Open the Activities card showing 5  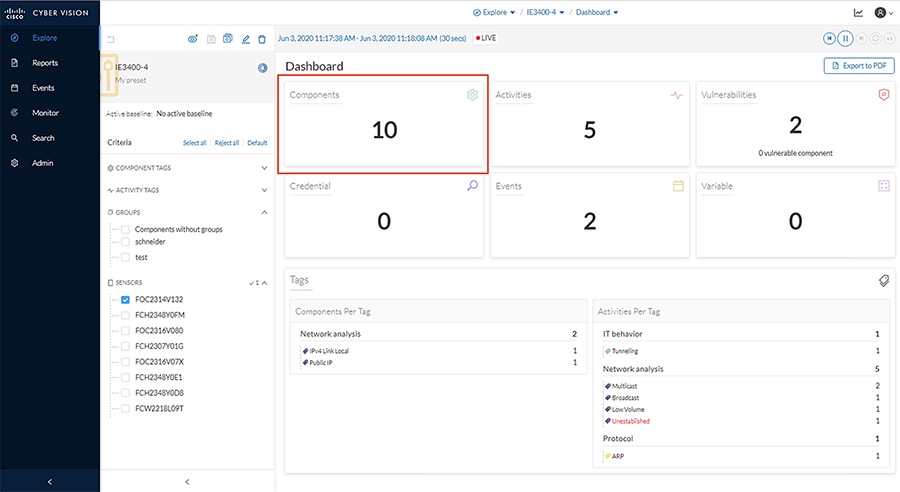tap(589, 124)
